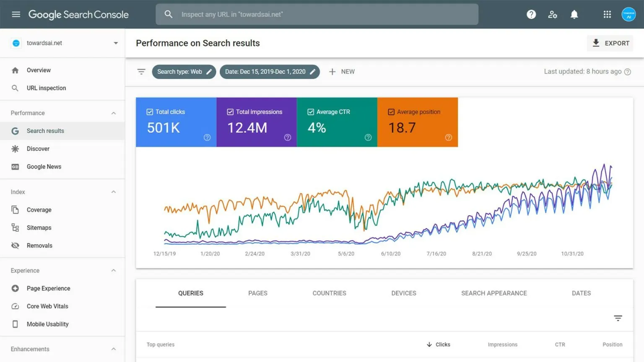Click the Export button
The image size is (644, 362).
[x=610, y=43]
